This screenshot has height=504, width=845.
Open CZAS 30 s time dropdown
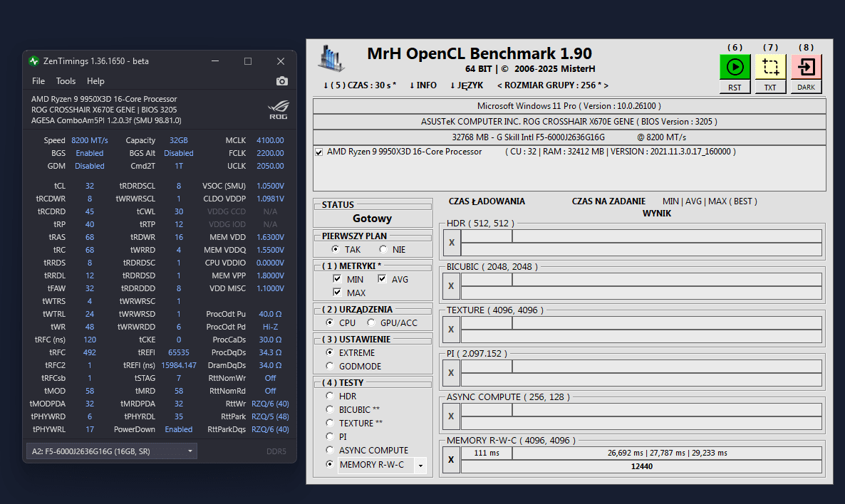point(360,85)
